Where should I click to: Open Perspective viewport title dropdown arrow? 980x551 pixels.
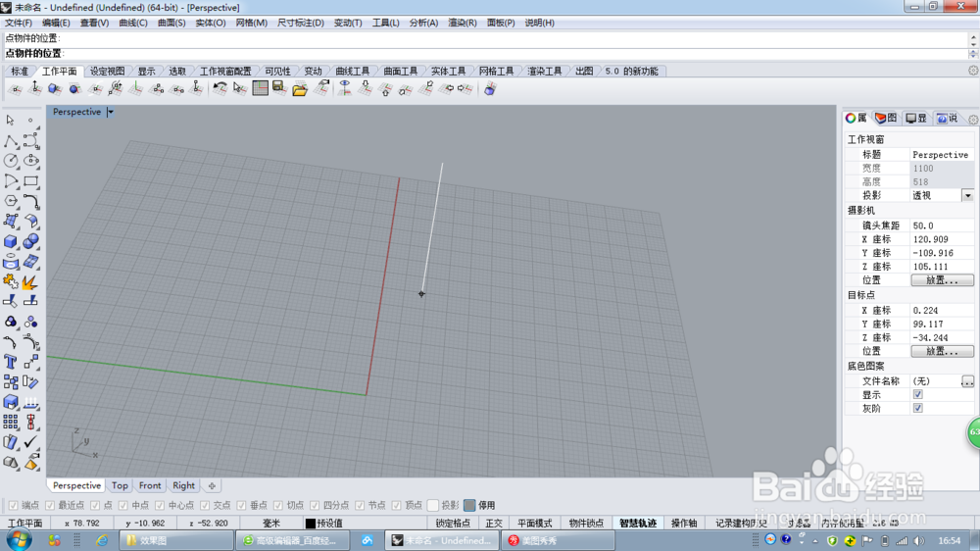[110, 112]
